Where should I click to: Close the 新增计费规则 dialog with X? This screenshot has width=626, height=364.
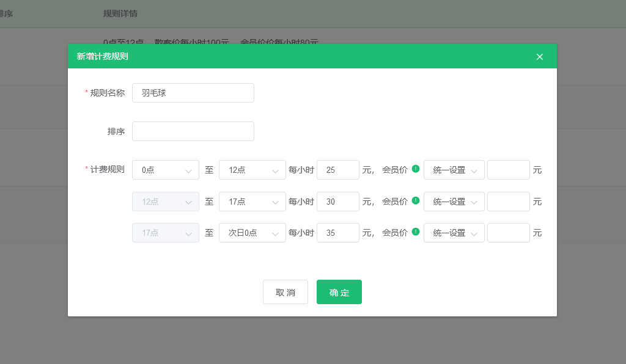click(x=540, y=57)
